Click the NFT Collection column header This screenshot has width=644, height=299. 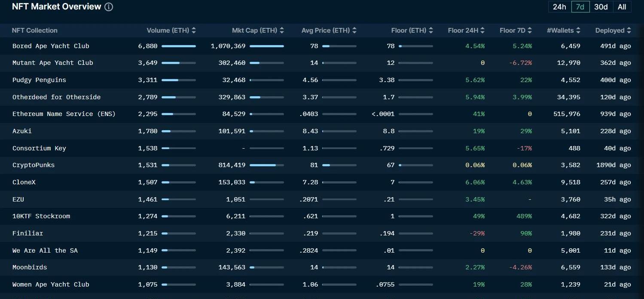34,31
